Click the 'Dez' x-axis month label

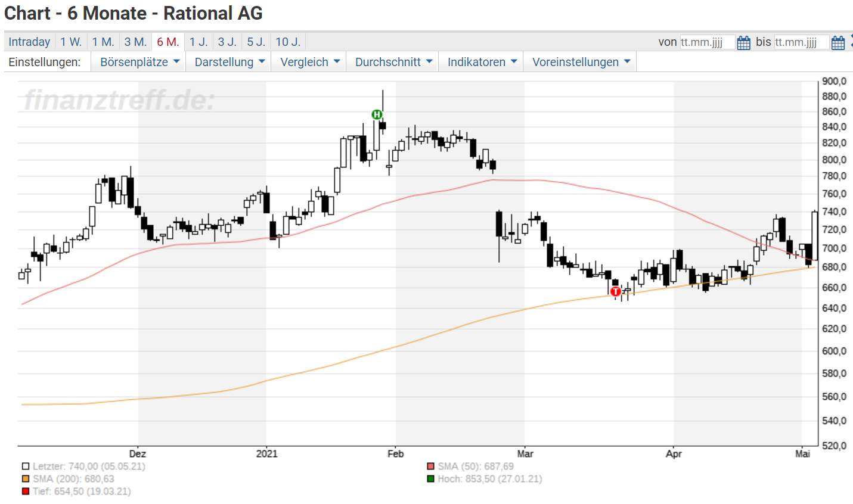pyautogui.click(x=138, y=454)
